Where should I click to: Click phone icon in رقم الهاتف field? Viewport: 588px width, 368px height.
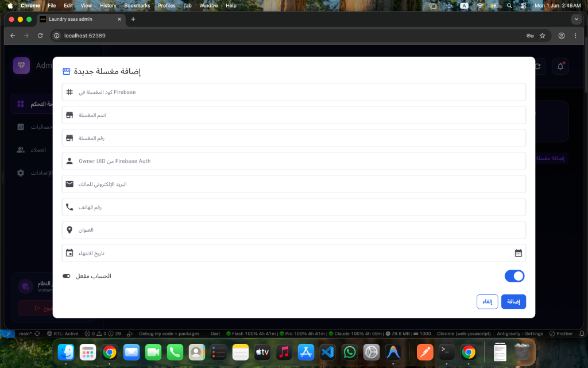pyautogui.click(x=69, y=207)
